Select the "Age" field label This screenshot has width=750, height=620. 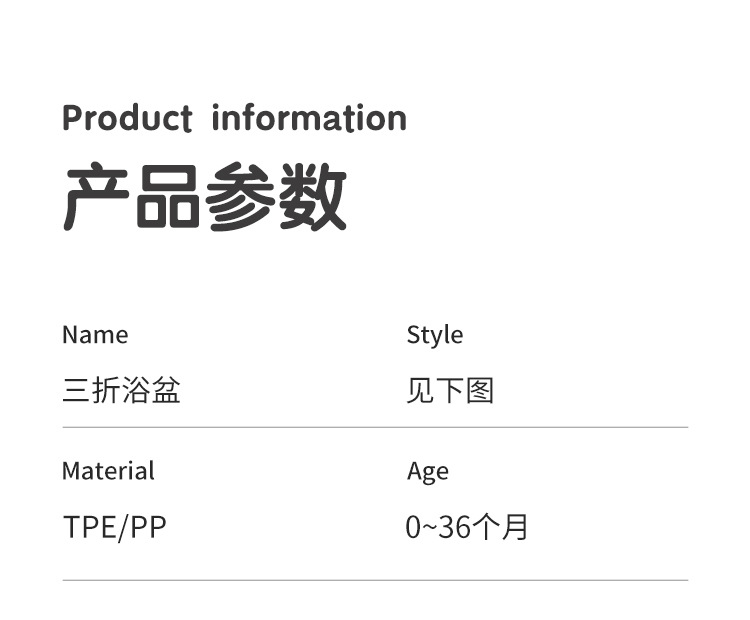pos(427,472)
